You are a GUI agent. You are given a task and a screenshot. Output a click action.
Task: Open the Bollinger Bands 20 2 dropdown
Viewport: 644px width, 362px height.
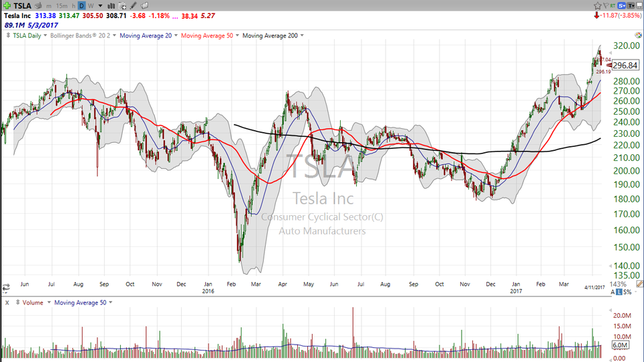(114, 36)
